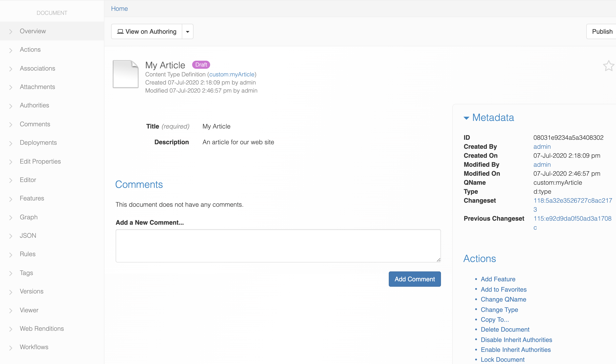Click the chevron beside Workflows
Viewport: 616px width, 364px height.
[x=11, y=348]
